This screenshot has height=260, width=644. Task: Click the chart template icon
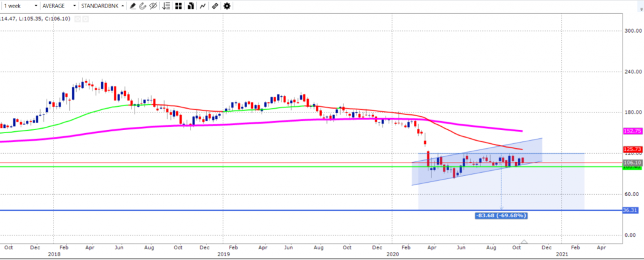(189, 6)
